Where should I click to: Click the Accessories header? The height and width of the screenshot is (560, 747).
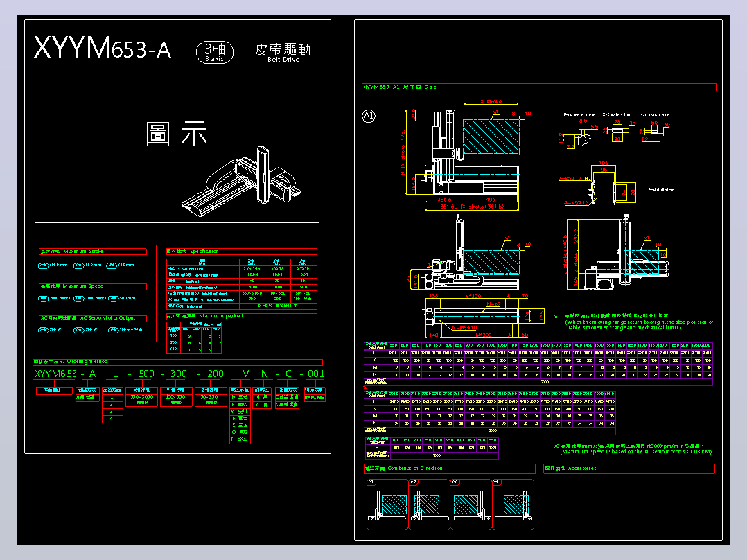point(629,469)
